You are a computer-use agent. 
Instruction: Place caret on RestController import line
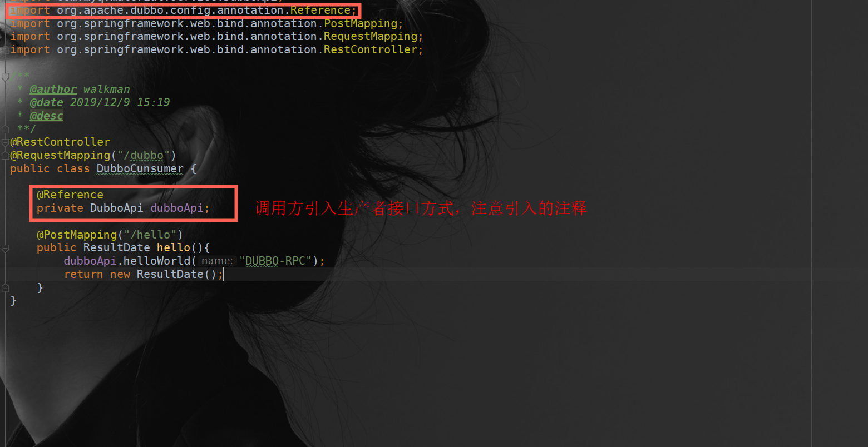click(x=217, y=49)
